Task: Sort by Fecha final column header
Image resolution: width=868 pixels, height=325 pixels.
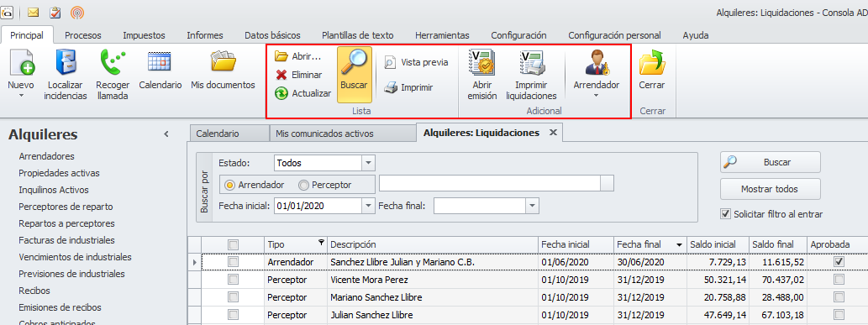Action: pos(650,244)
